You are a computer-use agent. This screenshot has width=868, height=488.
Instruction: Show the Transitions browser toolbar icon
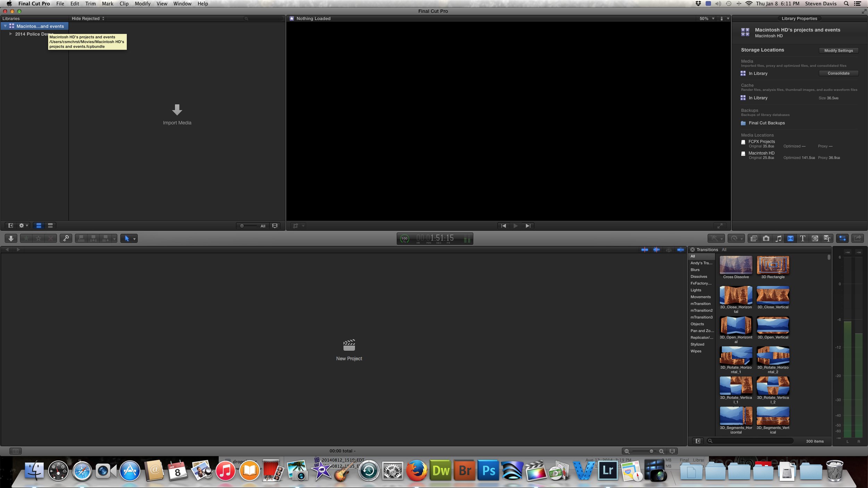pos(791,238)
